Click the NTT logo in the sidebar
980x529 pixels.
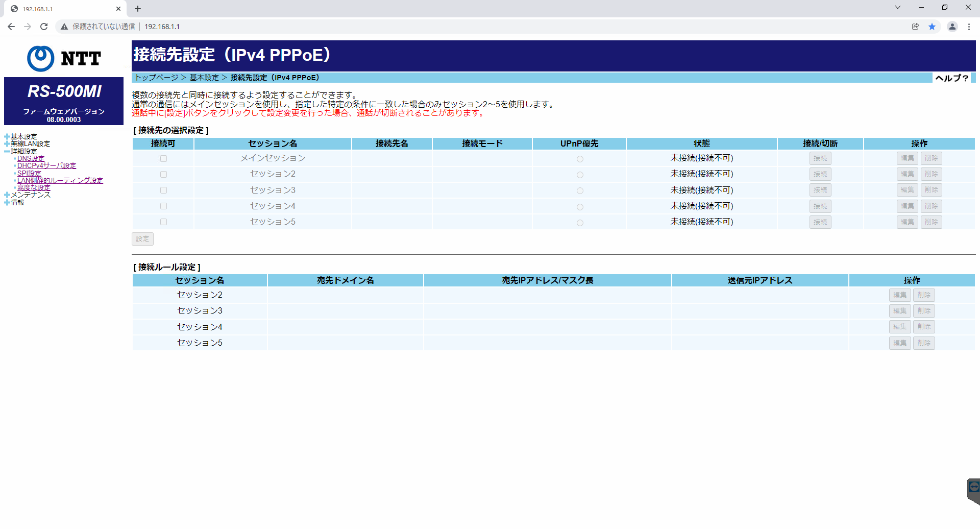[64, 58]
